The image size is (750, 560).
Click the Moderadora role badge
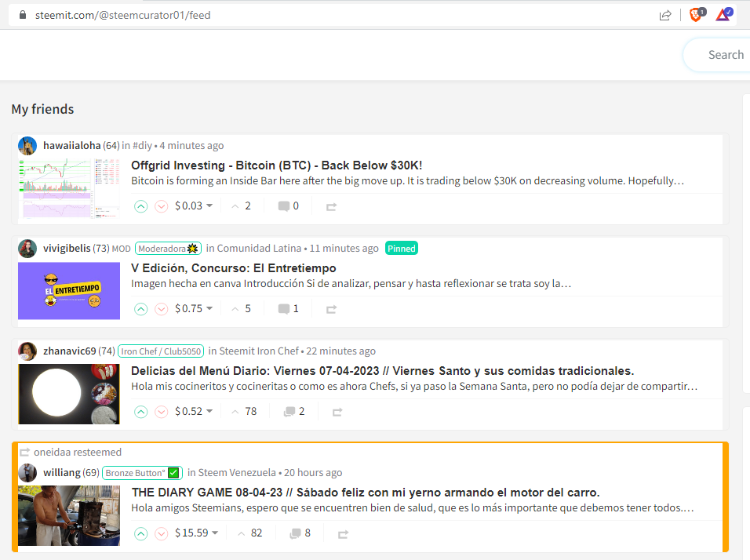(168, 248)
